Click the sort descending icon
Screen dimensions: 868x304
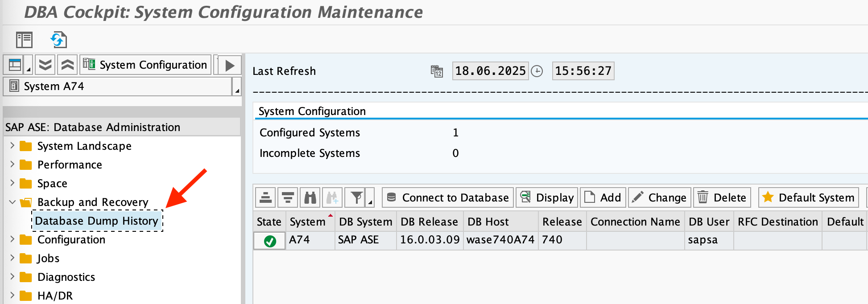(288, 197)
